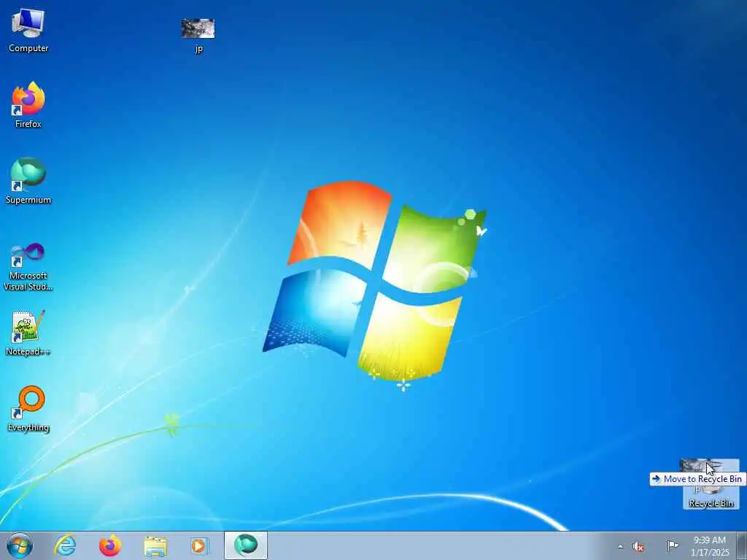The width and height of the screenshot is (747, 560).
Task: Open the clock showing 9:39 AM
Action: pos(710,546)
